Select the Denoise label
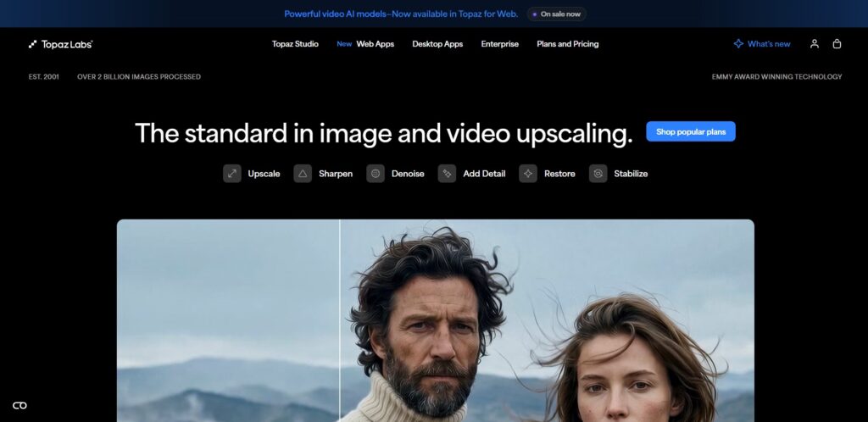This screenshot has height=422, width=868. click(x=408, y=174)
